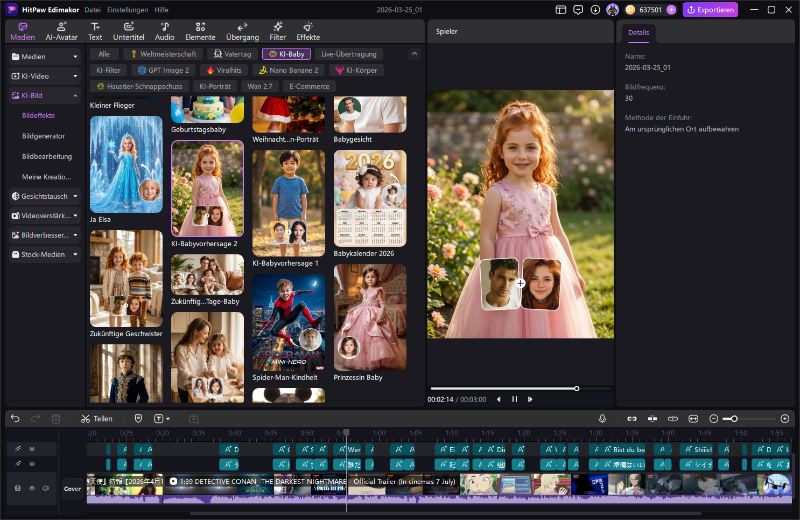Toggle link icon on first subtitle track
The height and width of the screenshot is (520, 800).
coord(18,449)
